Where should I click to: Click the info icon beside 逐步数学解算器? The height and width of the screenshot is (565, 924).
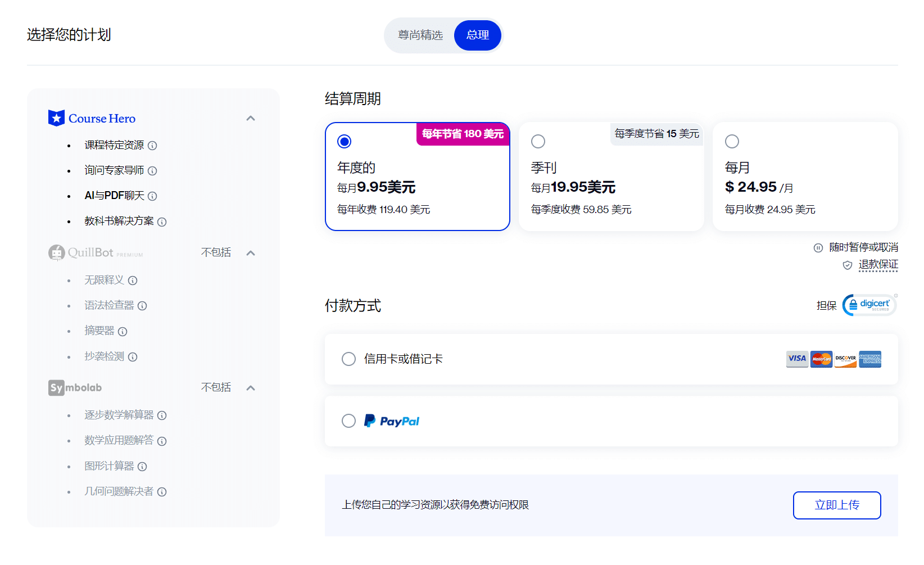point(162,415)
